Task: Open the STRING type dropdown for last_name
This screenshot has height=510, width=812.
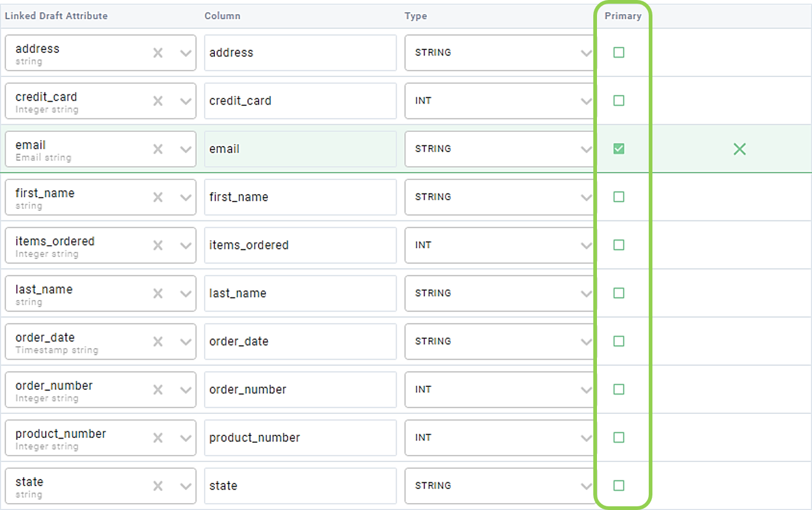Action: (x=499, y=293)
